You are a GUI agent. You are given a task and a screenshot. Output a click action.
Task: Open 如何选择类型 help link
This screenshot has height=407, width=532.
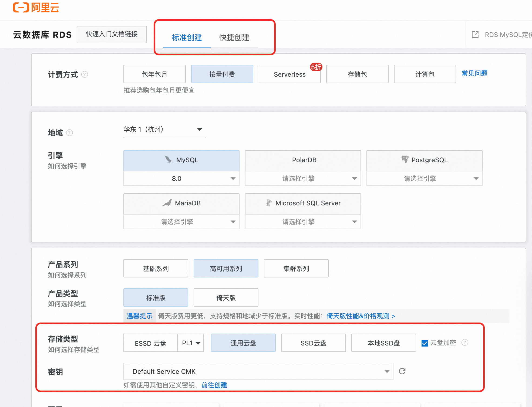tap(67, 304)
